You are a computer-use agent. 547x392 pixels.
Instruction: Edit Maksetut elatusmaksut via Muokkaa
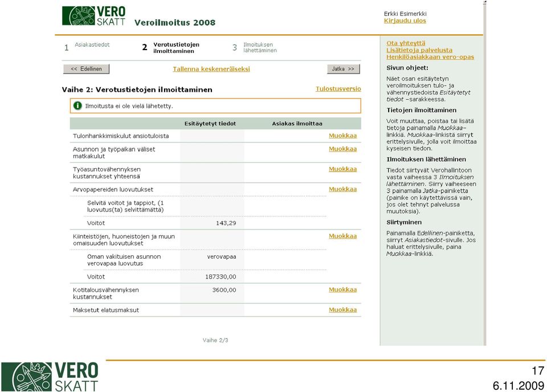point(342,310)
